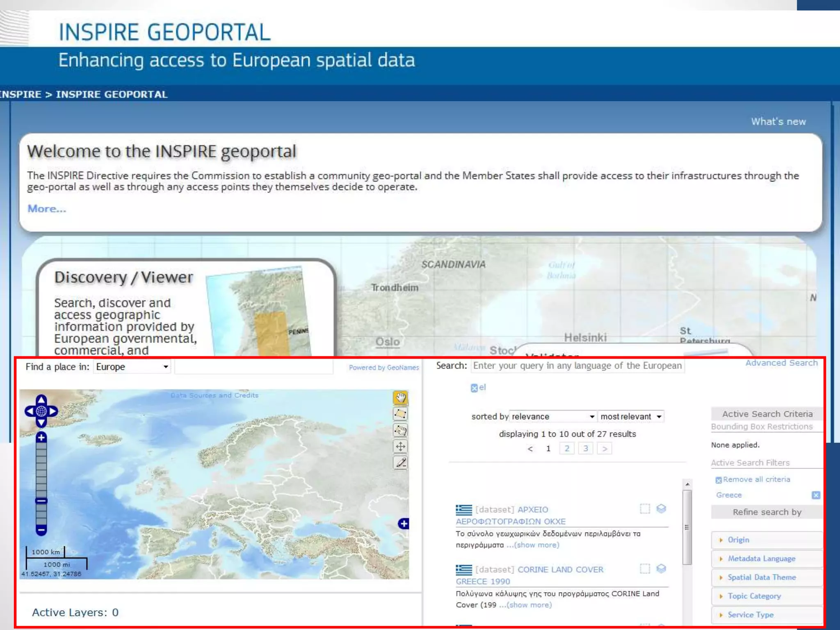Click the four-arrow move tool icon
Image resolution: width=840 pixels, height=630 pixels.
(x=400, y=446)
